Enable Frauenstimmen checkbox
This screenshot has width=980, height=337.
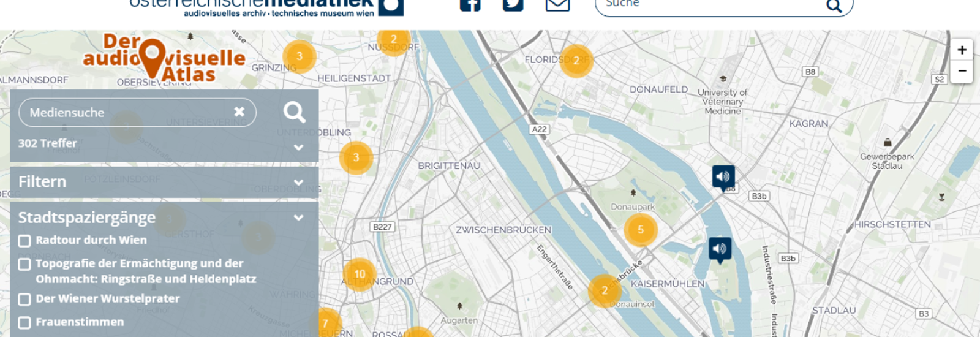24,323
